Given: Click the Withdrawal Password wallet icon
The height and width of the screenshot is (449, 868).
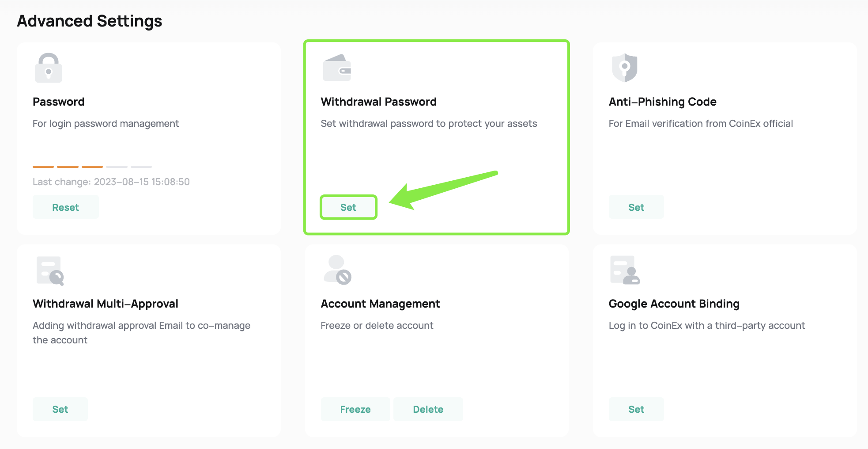Looking at the screenshot, I should [336, 67].
